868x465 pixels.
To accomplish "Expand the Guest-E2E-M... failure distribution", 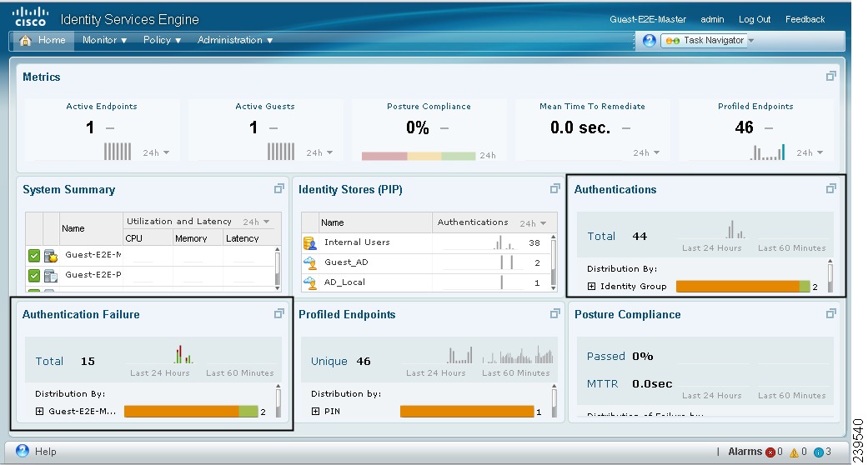I will point(39,412).
